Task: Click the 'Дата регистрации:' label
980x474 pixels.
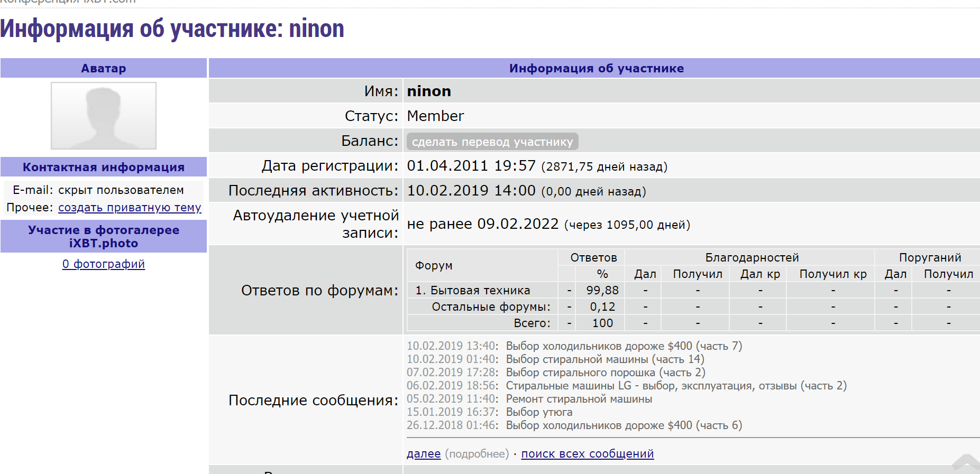Action: point(330,166)
